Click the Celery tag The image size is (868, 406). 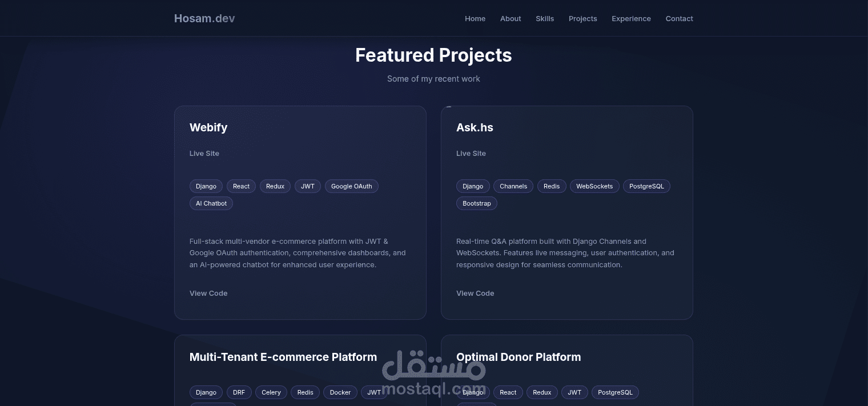point(271,392)
